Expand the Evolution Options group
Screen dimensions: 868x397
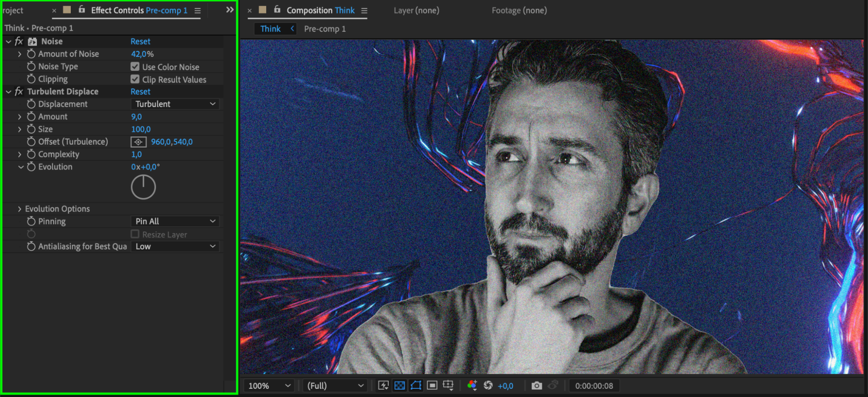pyautogui.click(x=20, y=209)
